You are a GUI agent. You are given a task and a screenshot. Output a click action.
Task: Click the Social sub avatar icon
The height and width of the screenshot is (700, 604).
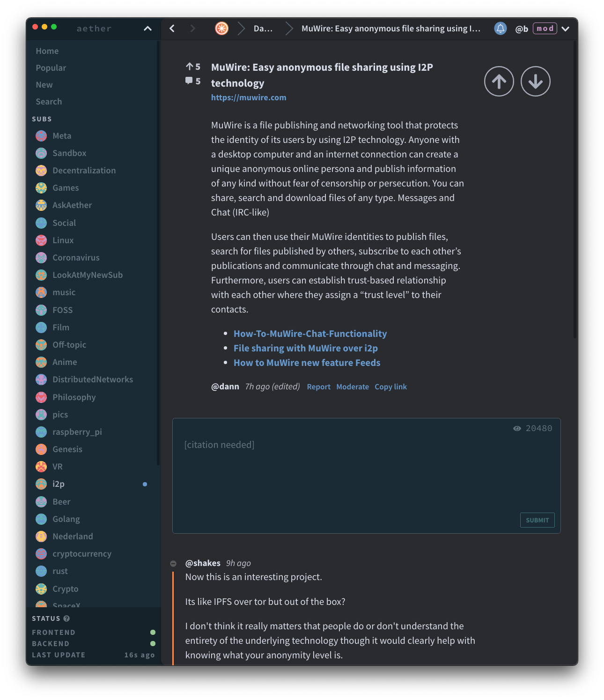(41, 223)
